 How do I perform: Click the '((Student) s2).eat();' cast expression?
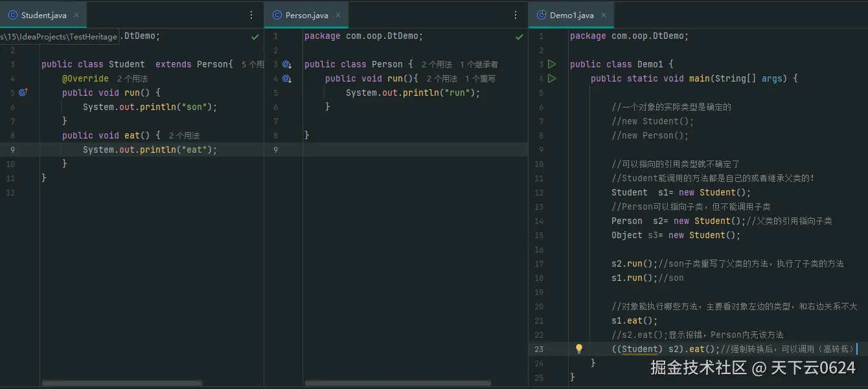click(x=666, y=349)
